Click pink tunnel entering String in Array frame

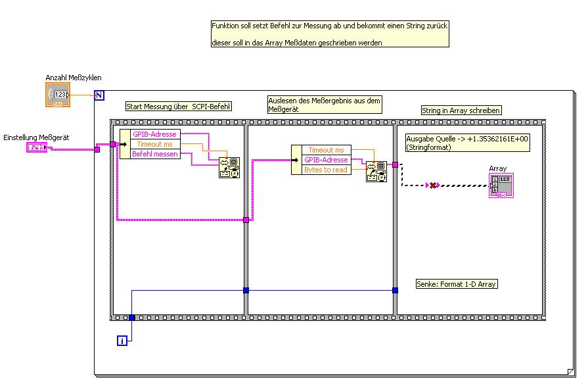396,164
